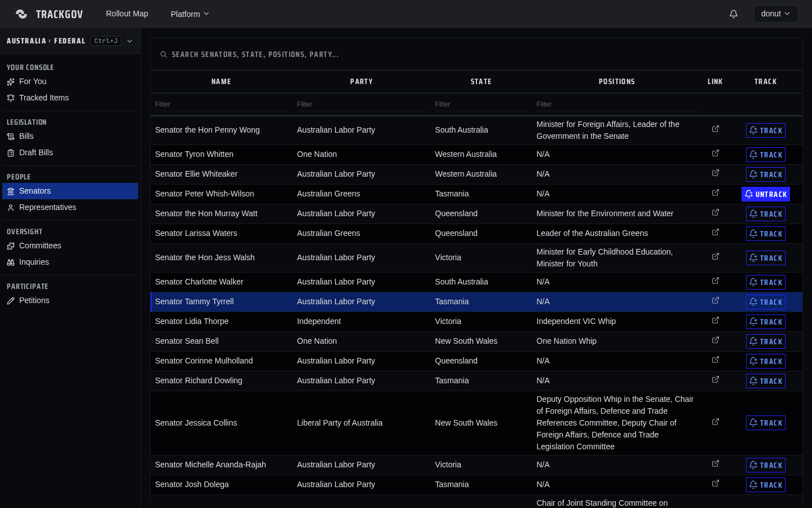Viewport: 812px width, 508px height.
Task: Open external link for Corinne Mulholland
Action: pyautogui.click(x=716, y=360)
